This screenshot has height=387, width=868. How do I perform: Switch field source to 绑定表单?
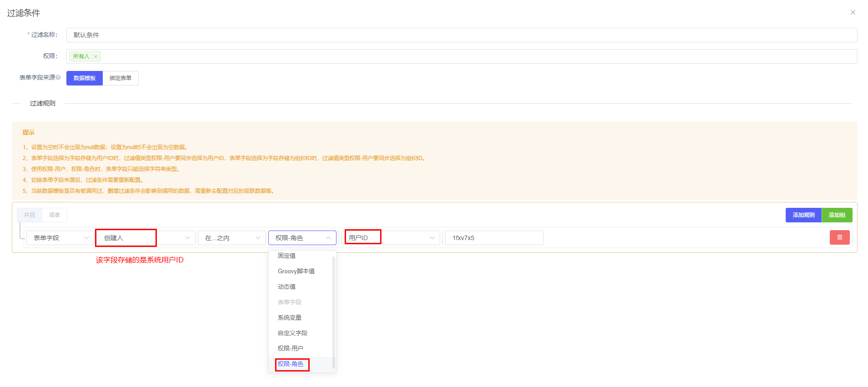[x=120, y=78]
